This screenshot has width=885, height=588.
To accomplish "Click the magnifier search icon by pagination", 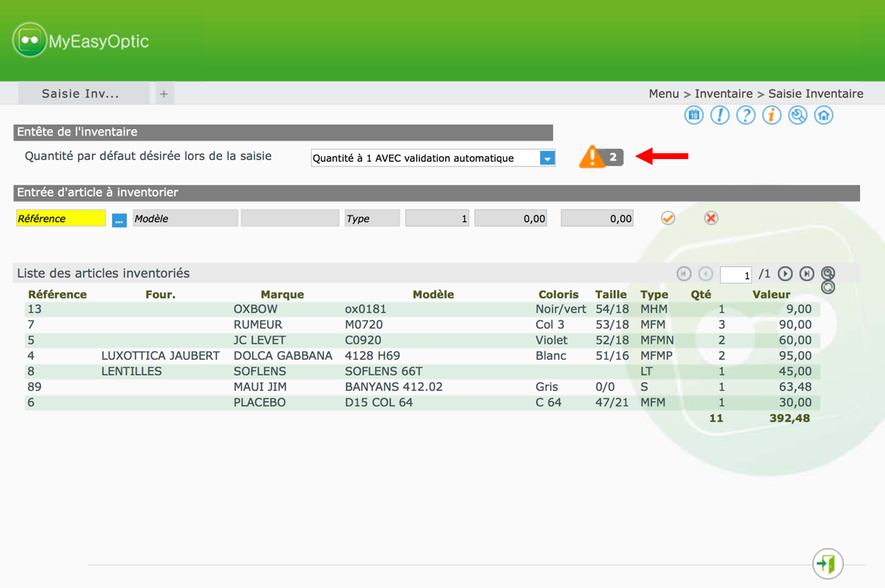I will click(828, 273).
